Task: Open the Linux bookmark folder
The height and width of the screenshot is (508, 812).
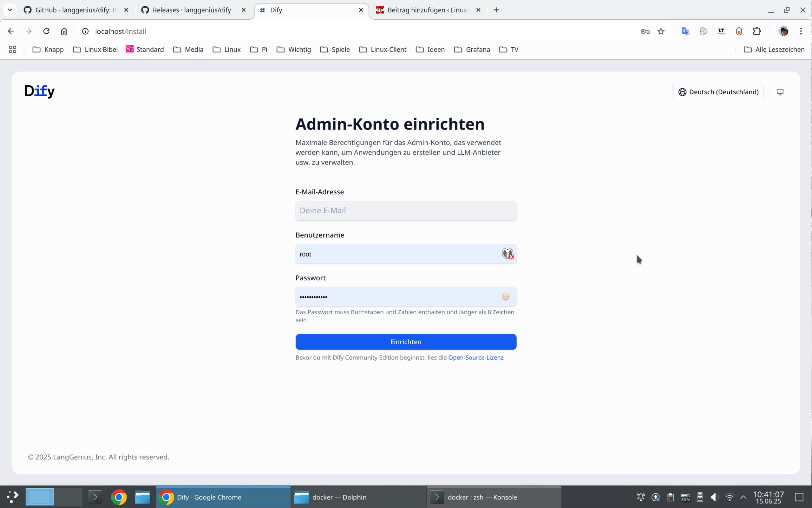Action: tap(227, 50)
